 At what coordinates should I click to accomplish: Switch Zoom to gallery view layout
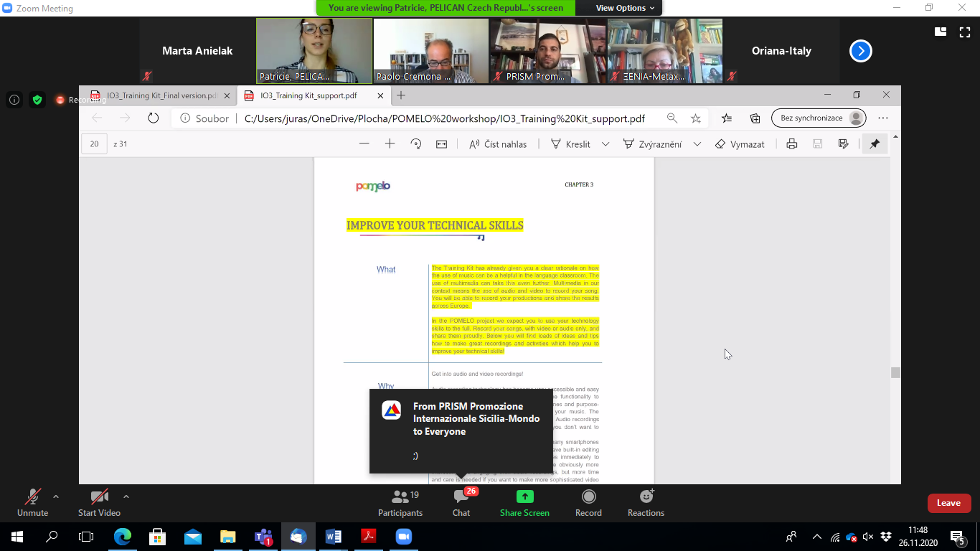tap(941, 32)
